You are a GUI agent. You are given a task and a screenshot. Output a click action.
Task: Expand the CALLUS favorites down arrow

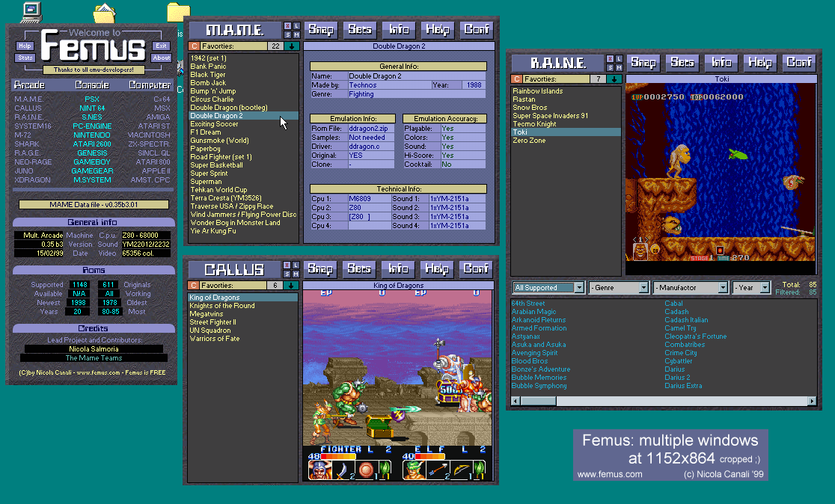tap(291, 285)
